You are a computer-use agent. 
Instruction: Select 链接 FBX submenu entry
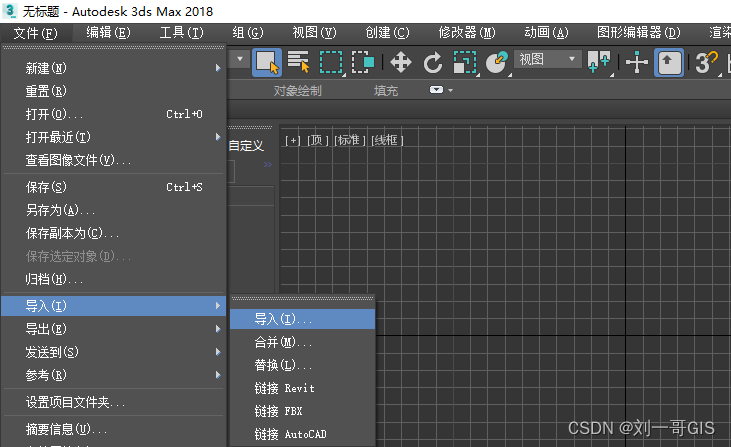[x=302, y=411]
